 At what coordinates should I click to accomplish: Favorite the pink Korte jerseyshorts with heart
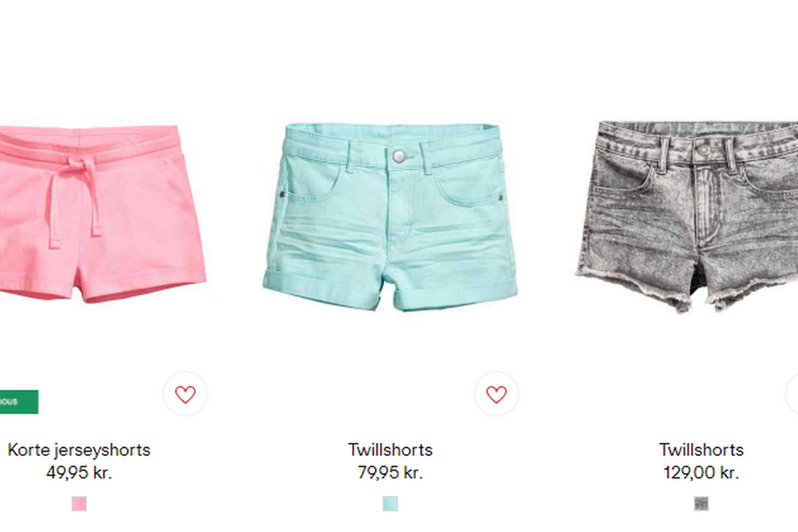(185, 394)
